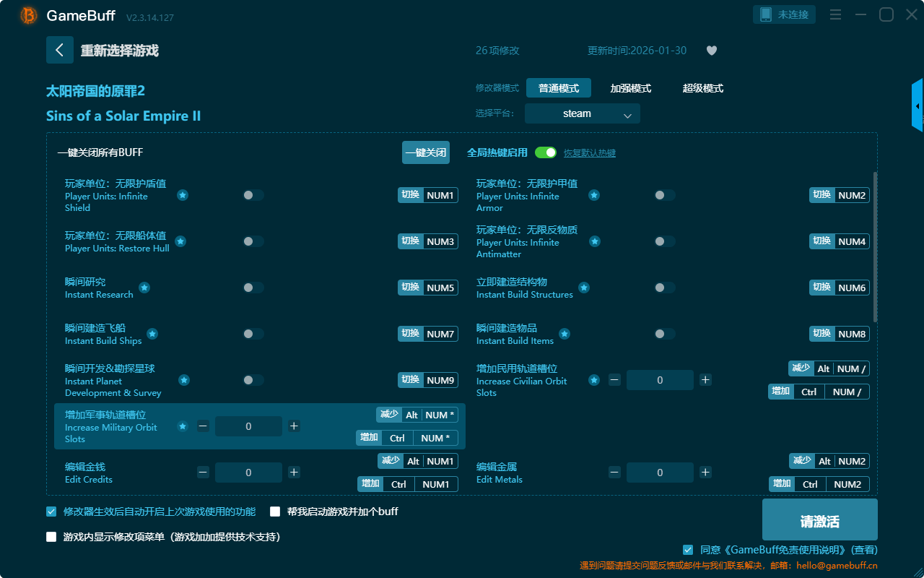
Task: Click star icon beside Infinite Antimatter
Action: pyautogui.click(x=594, y=241)
